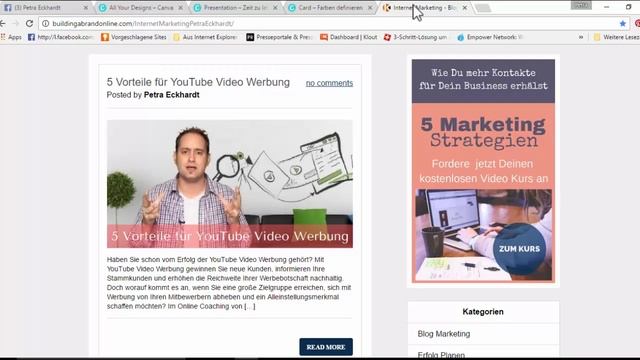Screen dimensions: 640x360
Task: Open the Aus Internet Explorer bookmark folder
Action: (x=205, y=37)
